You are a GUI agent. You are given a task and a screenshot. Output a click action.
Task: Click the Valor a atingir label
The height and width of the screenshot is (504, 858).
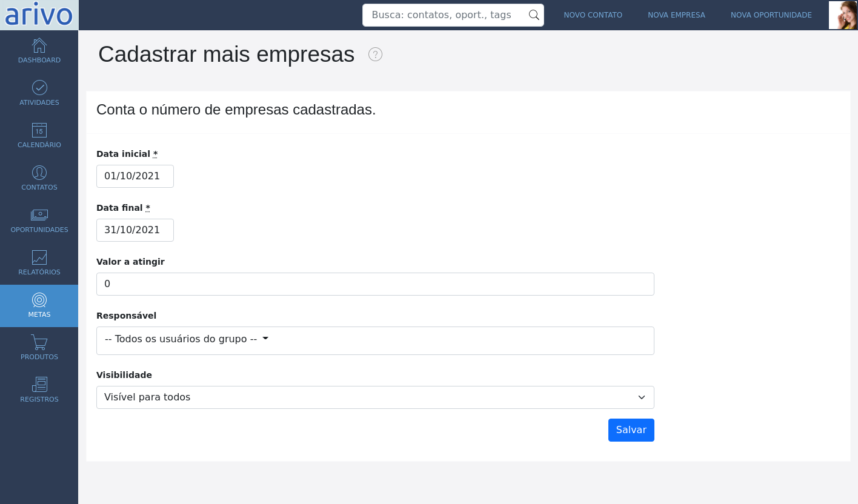pos(130,262)
